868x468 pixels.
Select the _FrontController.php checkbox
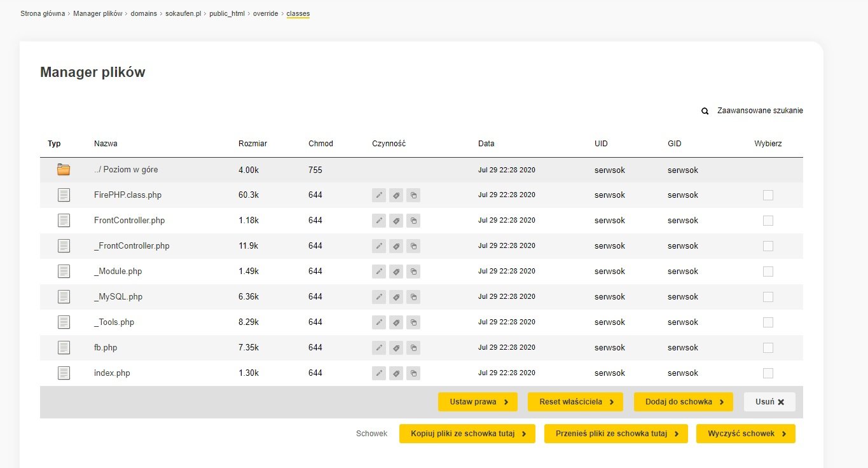768,246
